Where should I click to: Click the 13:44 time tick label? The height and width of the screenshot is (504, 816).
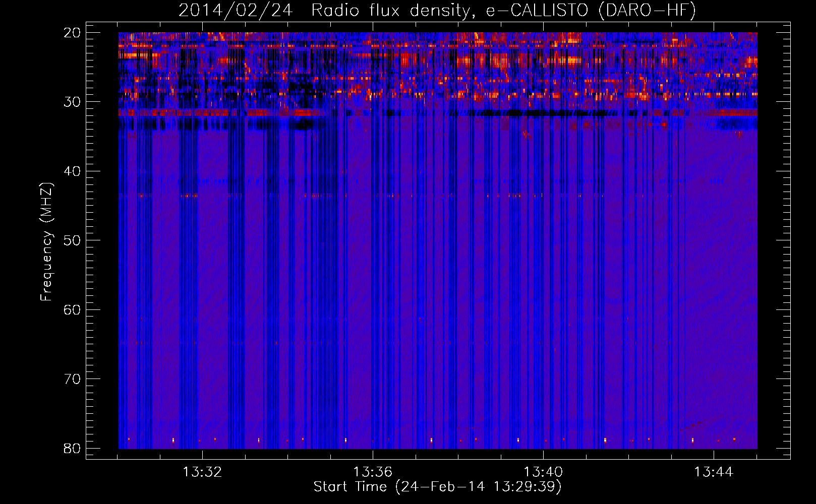714,472
